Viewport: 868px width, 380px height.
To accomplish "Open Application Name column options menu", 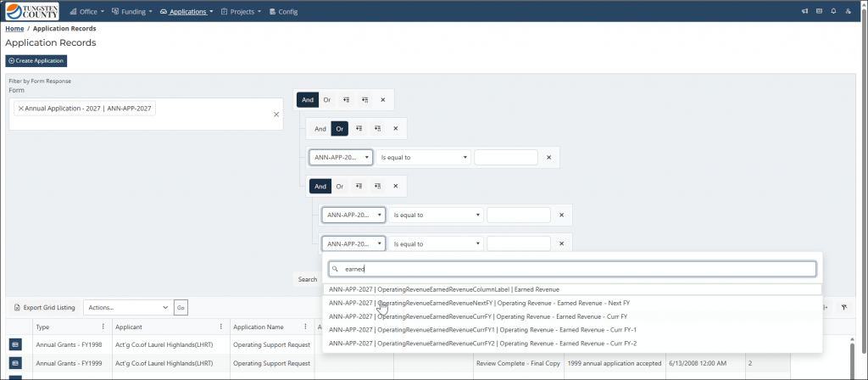I will (305, 327).
